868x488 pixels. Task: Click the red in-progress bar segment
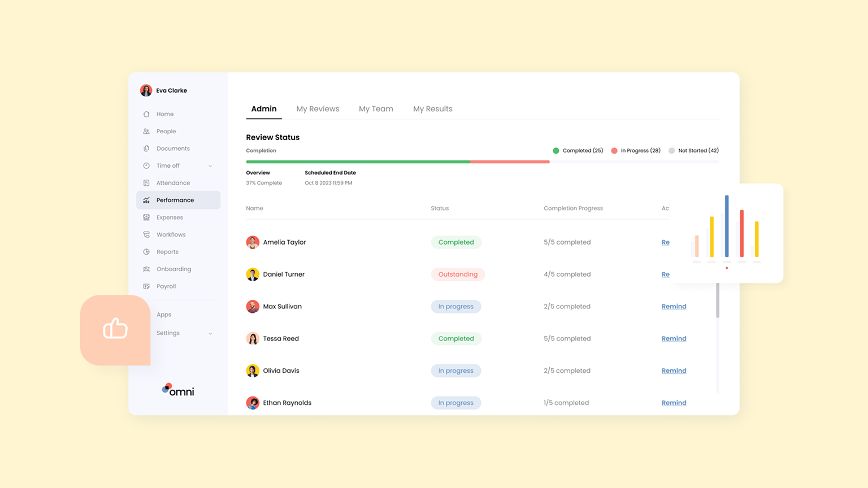point(510,162)
